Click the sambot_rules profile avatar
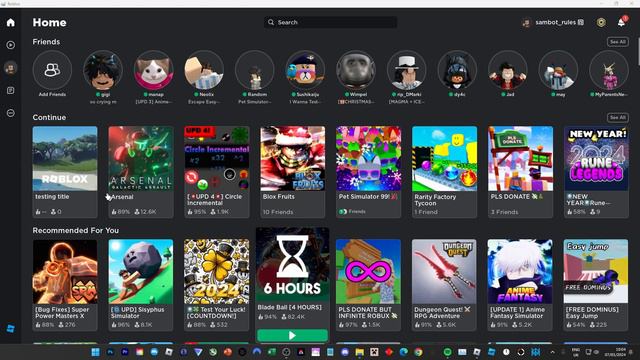The image size is (640, 360). pos(526,22)
